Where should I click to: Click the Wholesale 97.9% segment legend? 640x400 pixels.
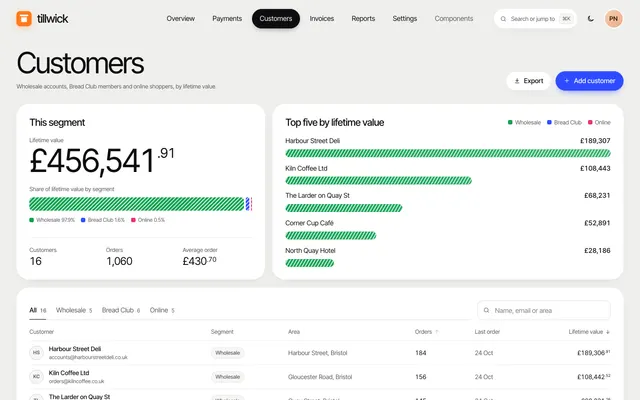click(52, 220)
